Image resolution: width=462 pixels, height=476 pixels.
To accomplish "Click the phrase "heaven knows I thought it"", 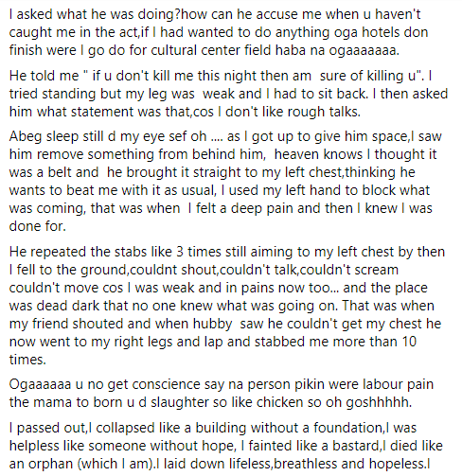I will coord(355,154).
